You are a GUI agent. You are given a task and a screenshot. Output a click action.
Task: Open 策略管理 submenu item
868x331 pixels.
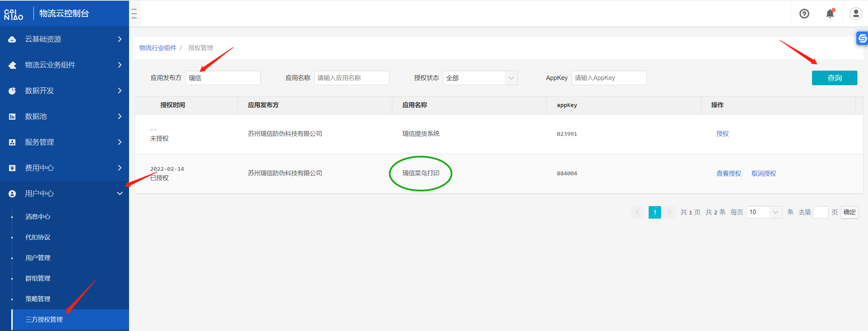pos(38,299)
